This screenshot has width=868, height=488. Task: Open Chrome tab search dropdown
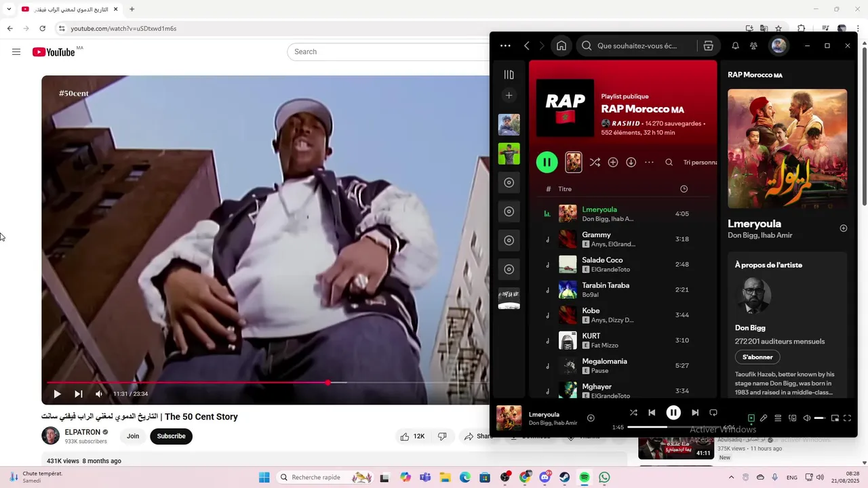[x=8, y=9]
